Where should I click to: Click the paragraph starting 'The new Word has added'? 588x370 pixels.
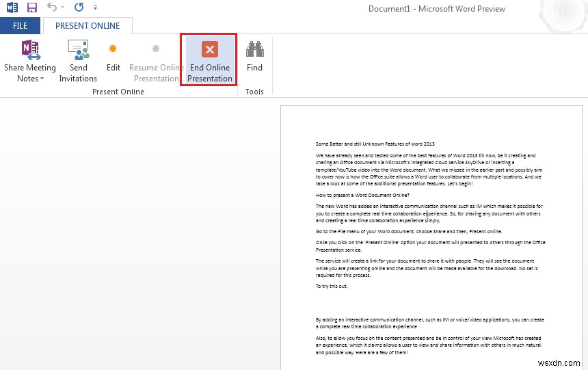pyautogui.click(x=429, y=213)
